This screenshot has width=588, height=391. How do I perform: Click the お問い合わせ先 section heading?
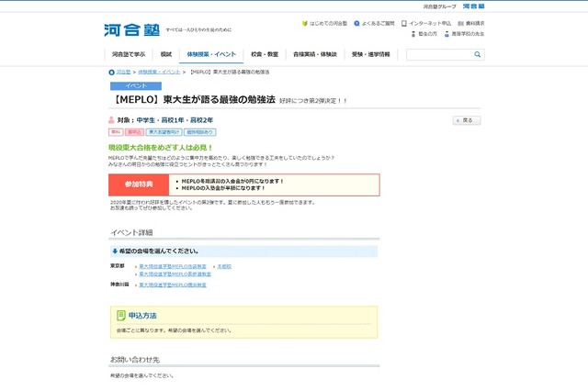(135, 360)
